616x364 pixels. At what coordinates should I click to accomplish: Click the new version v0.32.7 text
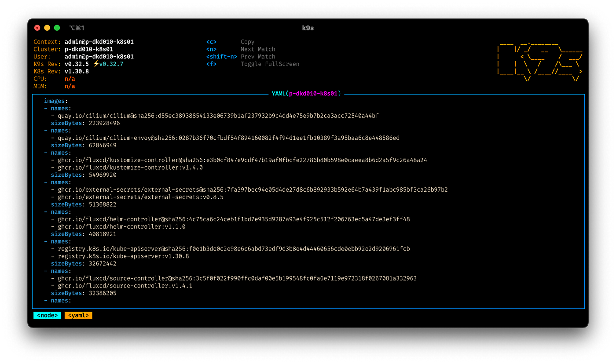111,64
